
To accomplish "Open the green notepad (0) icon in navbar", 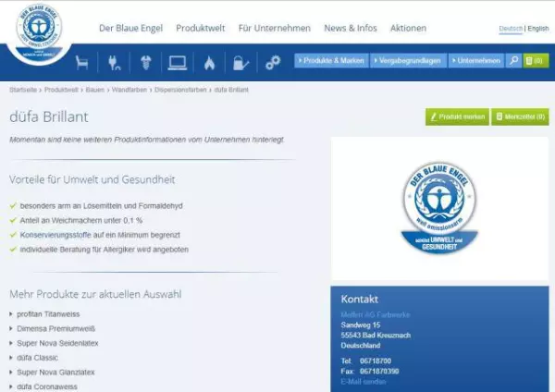I will point(536,60).
